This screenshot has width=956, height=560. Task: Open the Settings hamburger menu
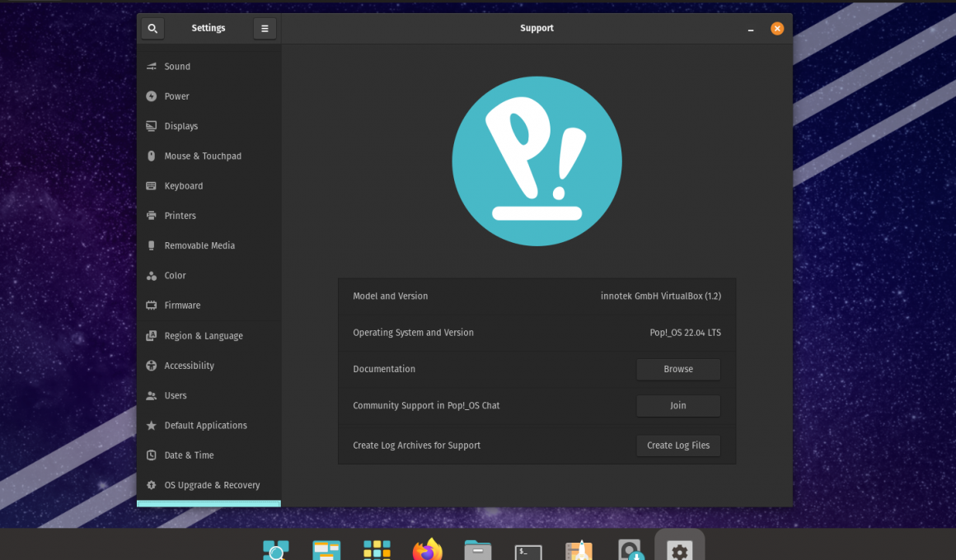pyautogui.click(x=265, y=28)
